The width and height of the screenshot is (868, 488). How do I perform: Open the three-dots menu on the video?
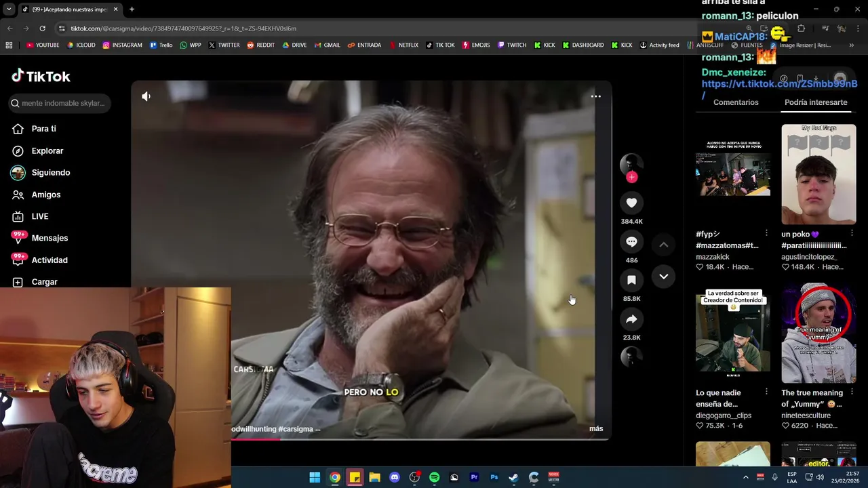click(x=595, y=96)
